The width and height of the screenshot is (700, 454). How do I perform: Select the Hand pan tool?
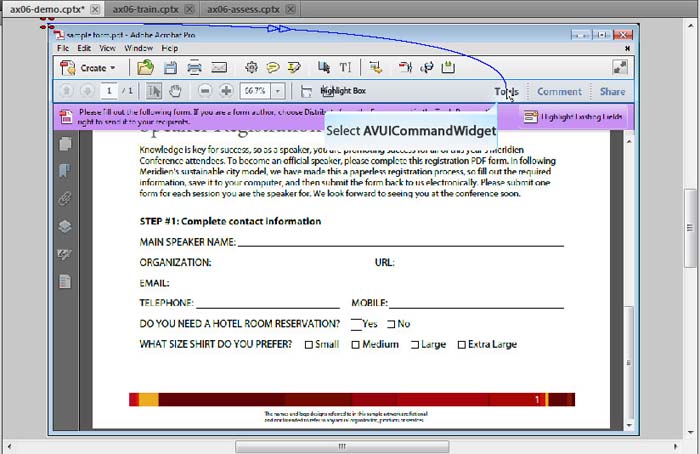pos(177,92)
